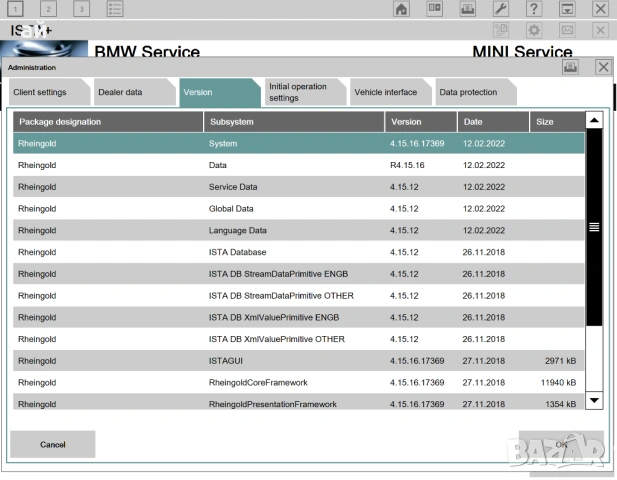Select ISTA DB StreamDataPrimitive OTHER row
This screenshot has width=617, height=480.
[299, 295]
